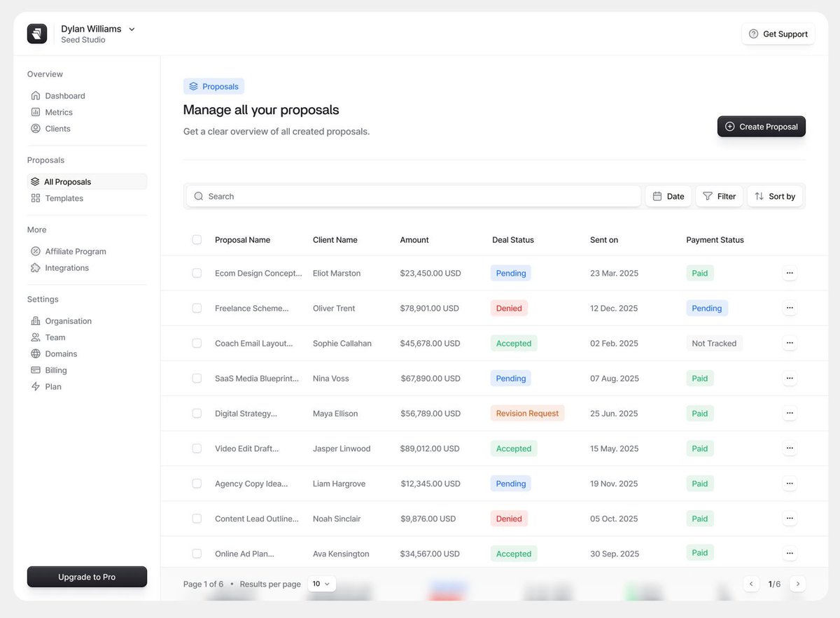
Task: Click the Upgrade to Pro button
Action: coord(87,577)
